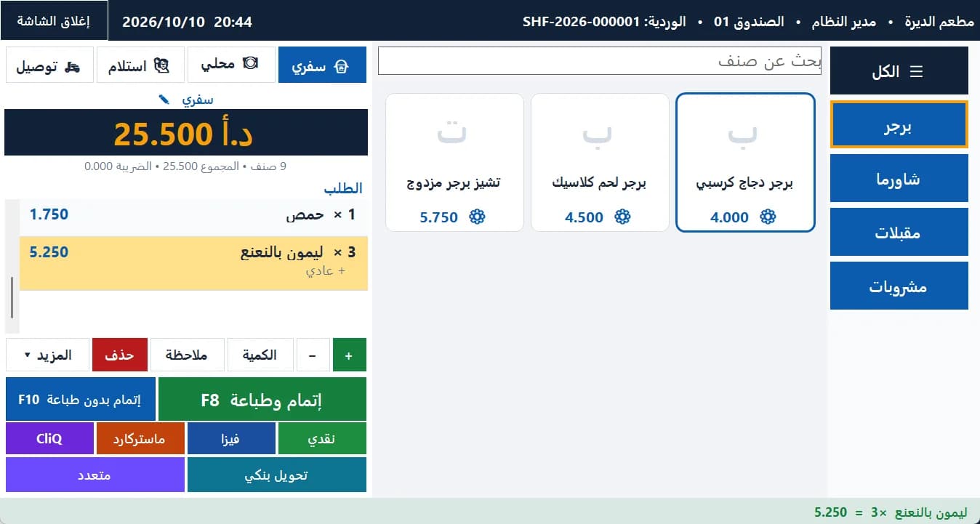Click the 1.750 price of حمص

point(49,214)
